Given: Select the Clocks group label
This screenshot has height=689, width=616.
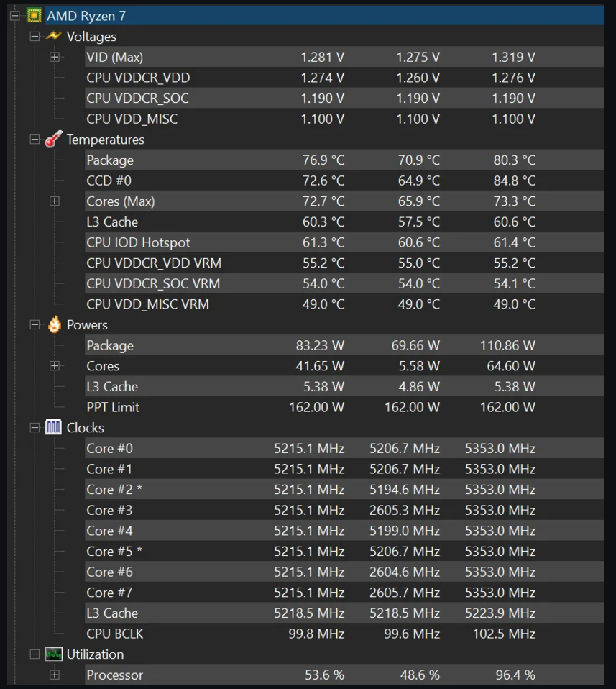Looking at the screenshot, I should [86, 427].
